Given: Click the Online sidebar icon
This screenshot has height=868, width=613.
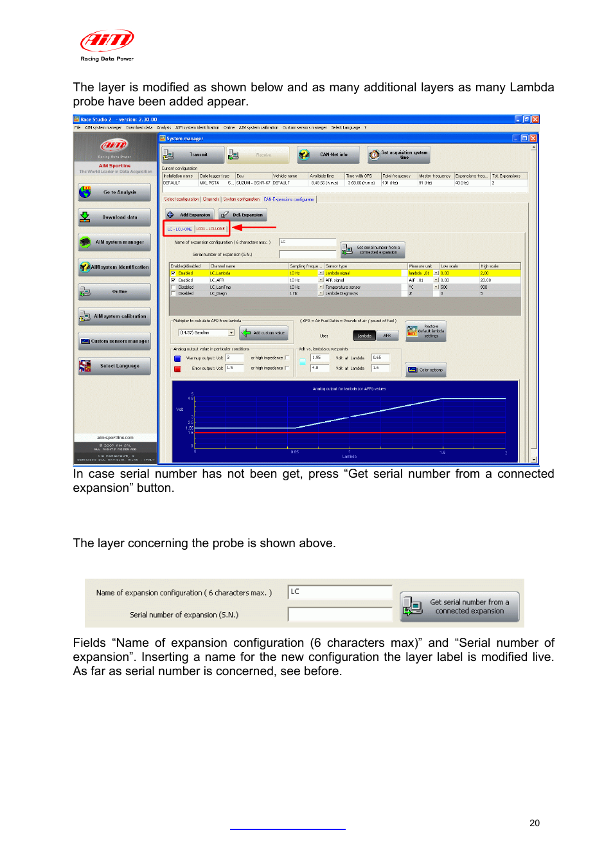Looking at the screenshot, I should click(85, 292).
